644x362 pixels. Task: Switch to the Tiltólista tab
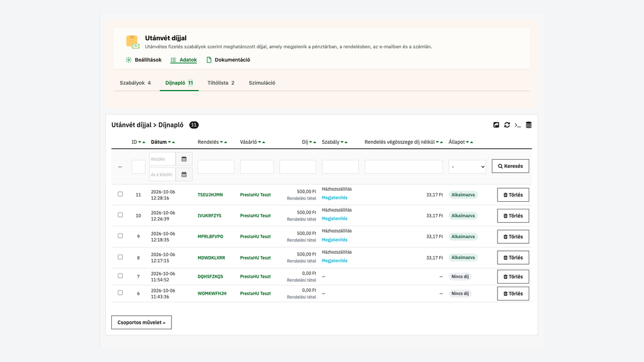[221, 83]
